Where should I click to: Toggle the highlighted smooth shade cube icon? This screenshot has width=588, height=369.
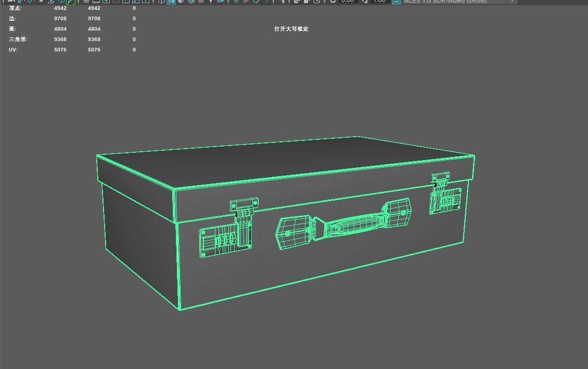point(171,2)
